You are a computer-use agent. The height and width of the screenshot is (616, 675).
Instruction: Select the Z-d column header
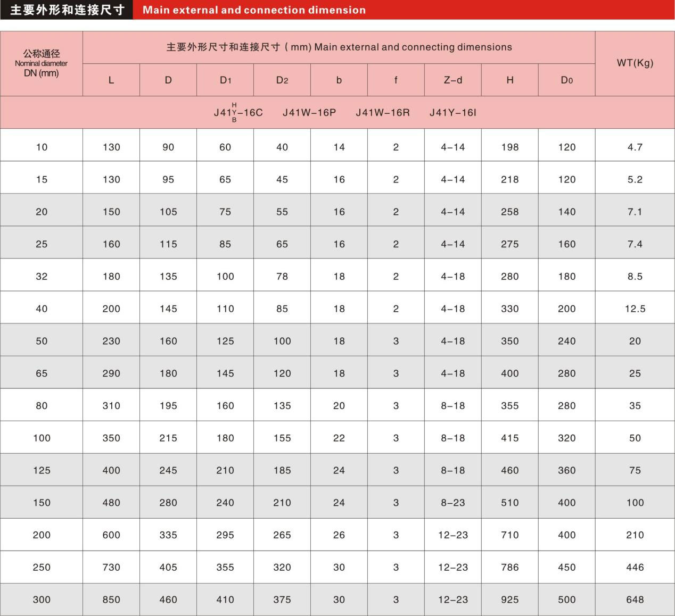[452, 80]
